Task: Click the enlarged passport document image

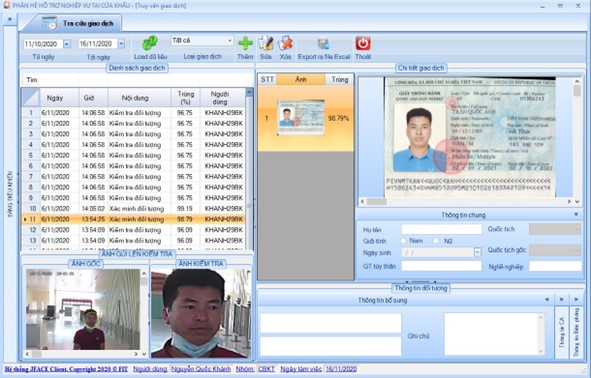Action: click(470, 137)
